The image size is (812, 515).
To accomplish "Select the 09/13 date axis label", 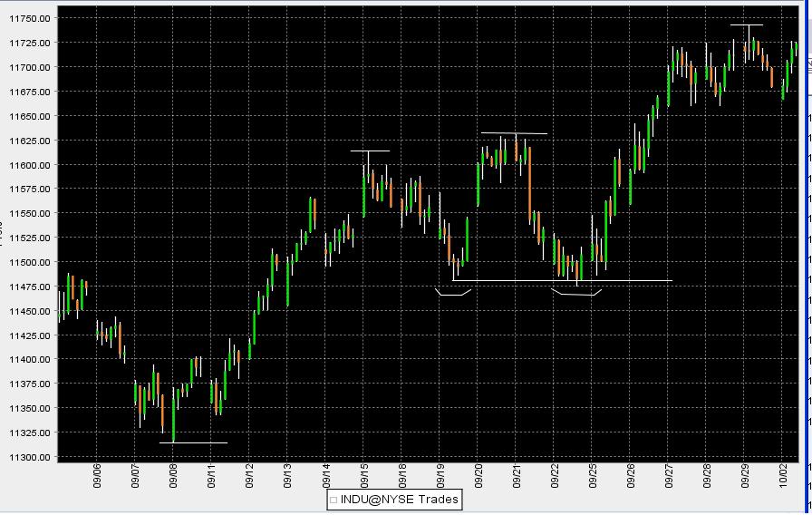I will click(x=287, y=477).
